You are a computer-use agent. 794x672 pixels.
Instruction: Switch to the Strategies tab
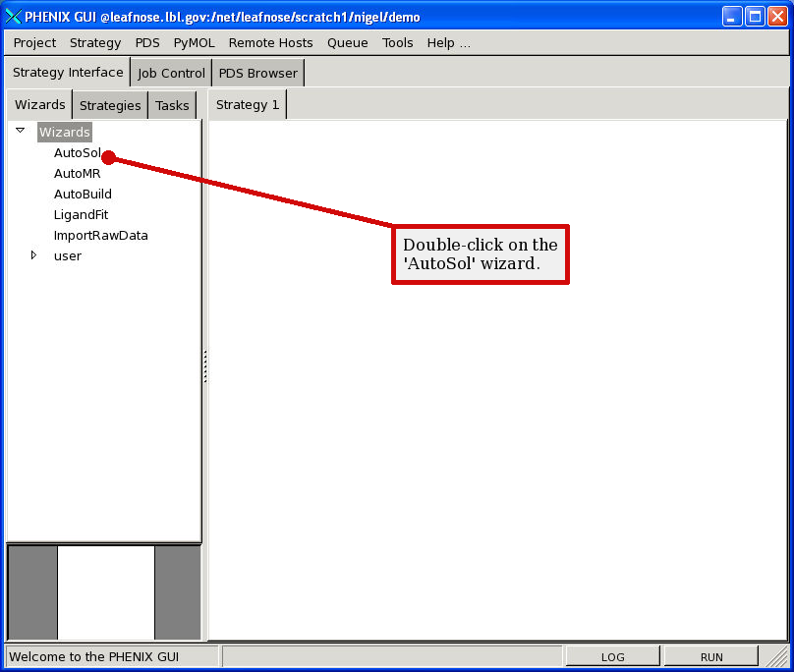[x=110, y=106]
